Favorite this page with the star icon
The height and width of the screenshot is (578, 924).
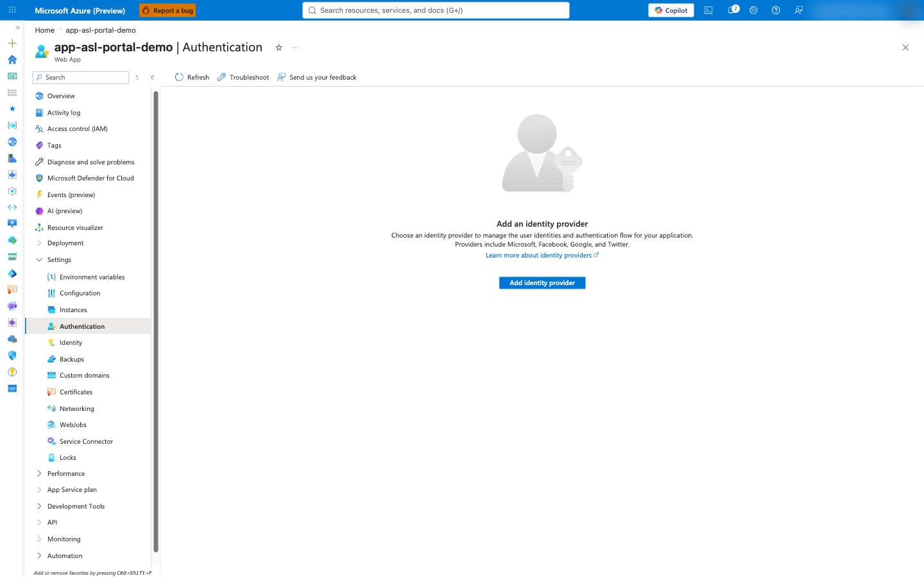tap(278, 48)
